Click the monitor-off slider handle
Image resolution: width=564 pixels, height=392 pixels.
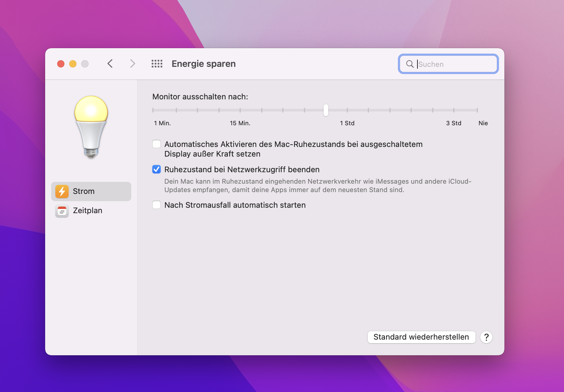[326, 110]
